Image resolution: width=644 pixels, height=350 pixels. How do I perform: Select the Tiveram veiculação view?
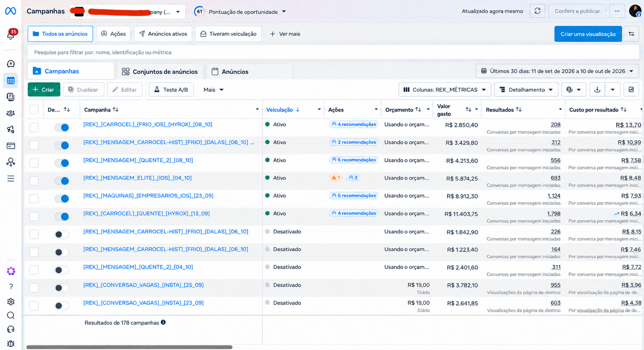point(228,34)
